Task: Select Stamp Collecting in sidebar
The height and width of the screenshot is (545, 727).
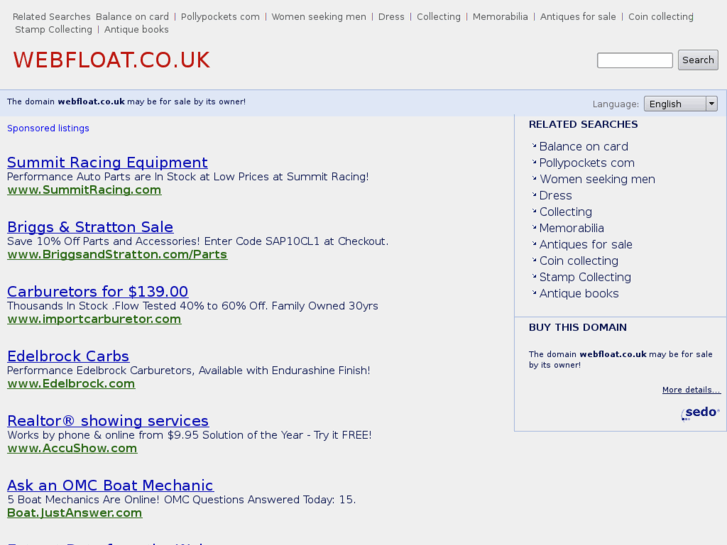Action: (x=585, y=277)
